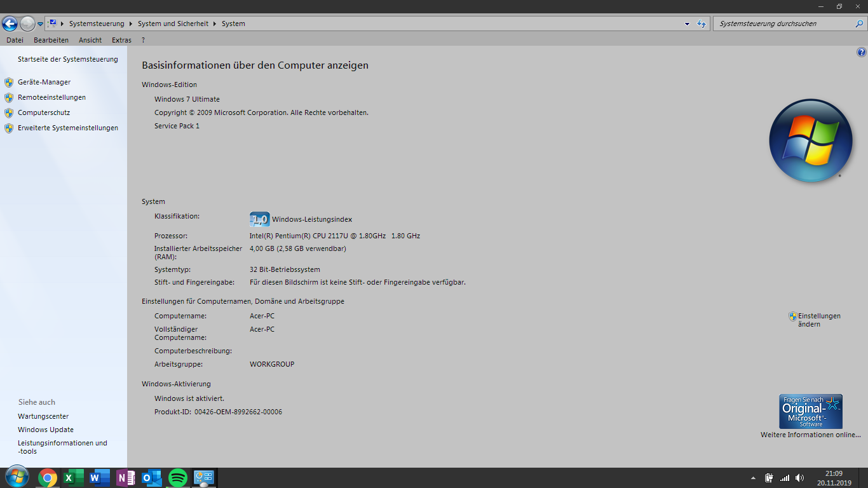Open the recent pages dropdown arrow
Screen dimensions: 868x488
tap(40, 24)
